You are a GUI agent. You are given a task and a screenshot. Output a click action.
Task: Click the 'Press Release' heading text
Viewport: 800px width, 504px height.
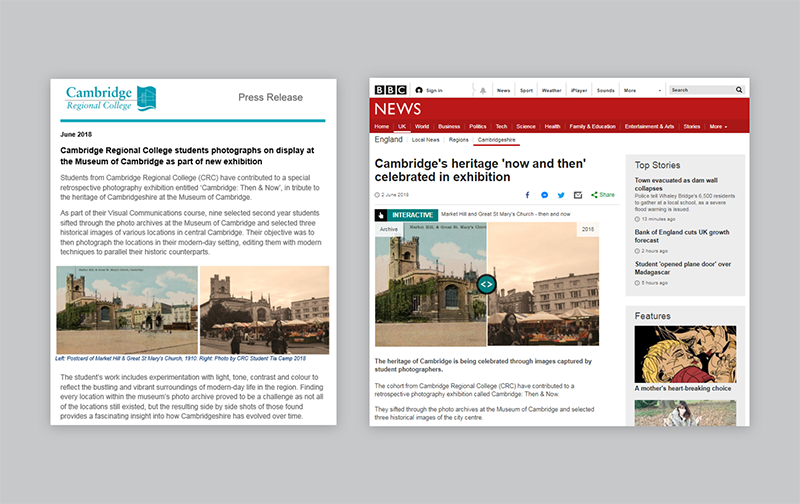coord(270,97)
